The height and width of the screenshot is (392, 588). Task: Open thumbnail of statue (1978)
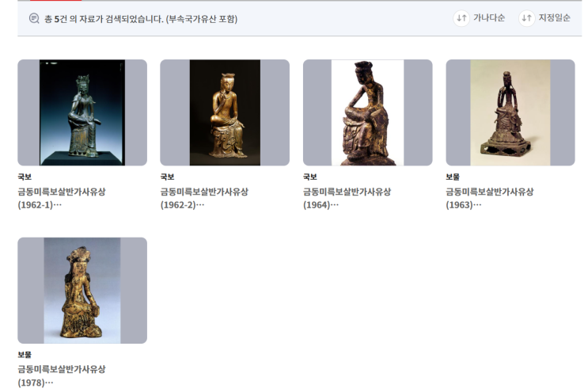82,291
